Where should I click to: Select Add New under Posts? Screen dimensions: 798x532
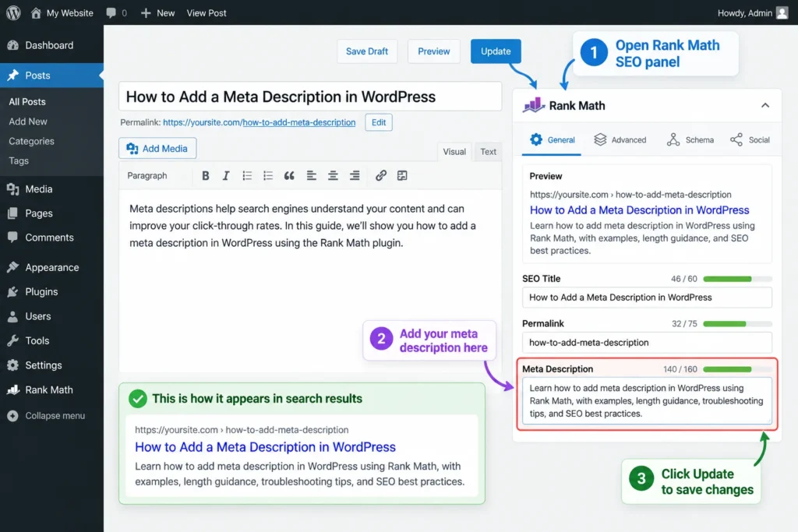[x=28, y=122]
